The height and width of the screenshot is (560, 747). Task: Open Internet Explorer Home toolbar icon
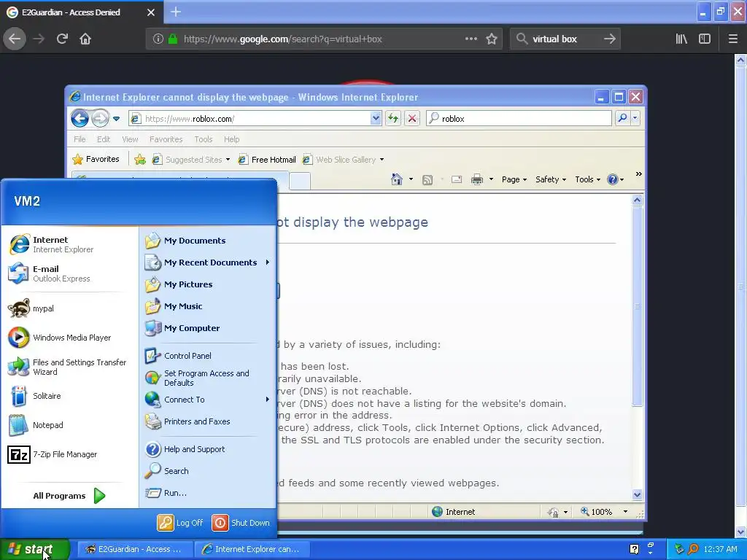coord(396,179)
